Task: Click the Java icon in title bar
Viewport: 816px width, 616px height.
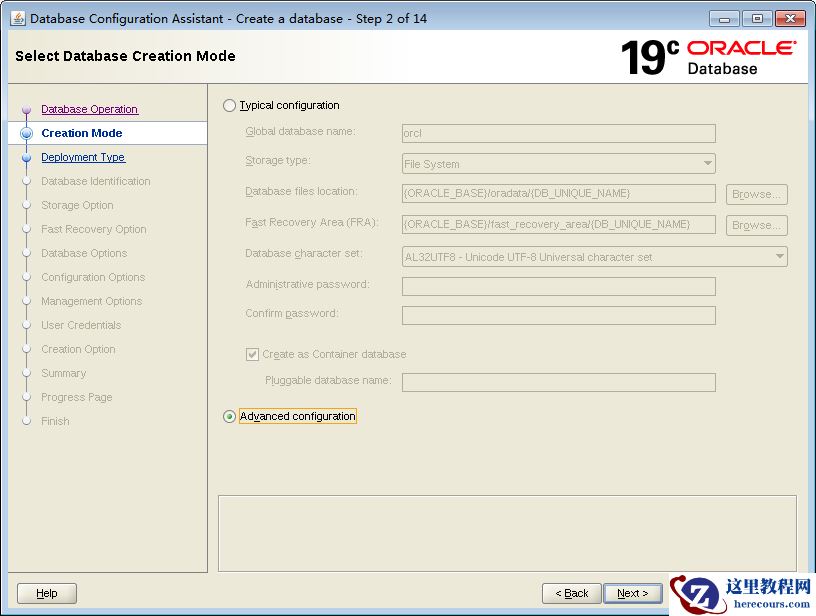Action: pyautogui.click(x=17, y=18)
